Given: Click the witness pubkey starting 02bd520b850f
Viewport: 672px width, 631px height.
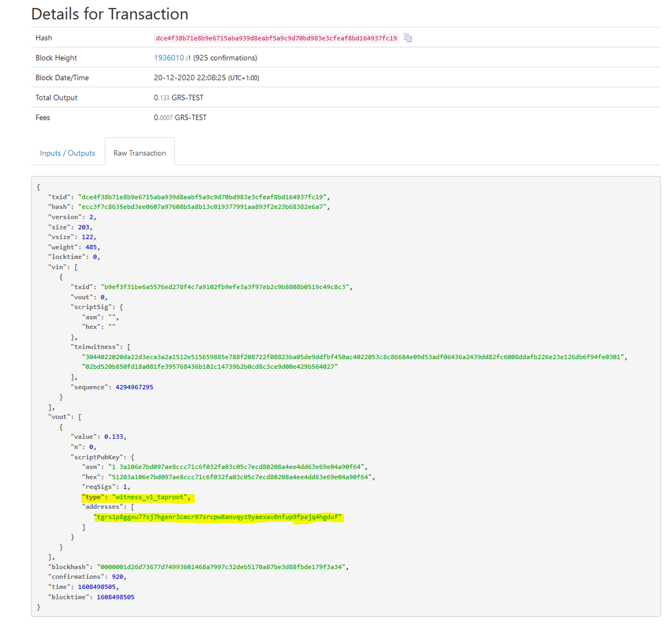Looking at the screenshot, I should (210, 366).
